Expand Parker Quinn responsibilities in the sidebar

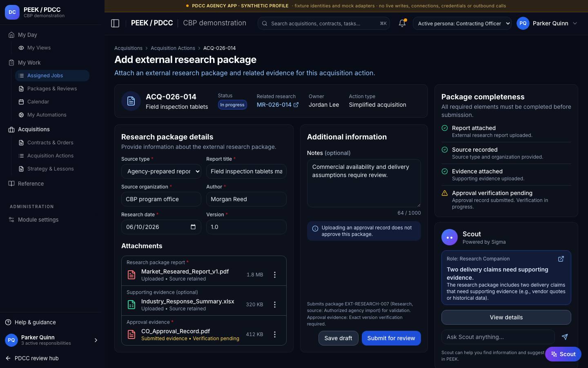(96, 340)
